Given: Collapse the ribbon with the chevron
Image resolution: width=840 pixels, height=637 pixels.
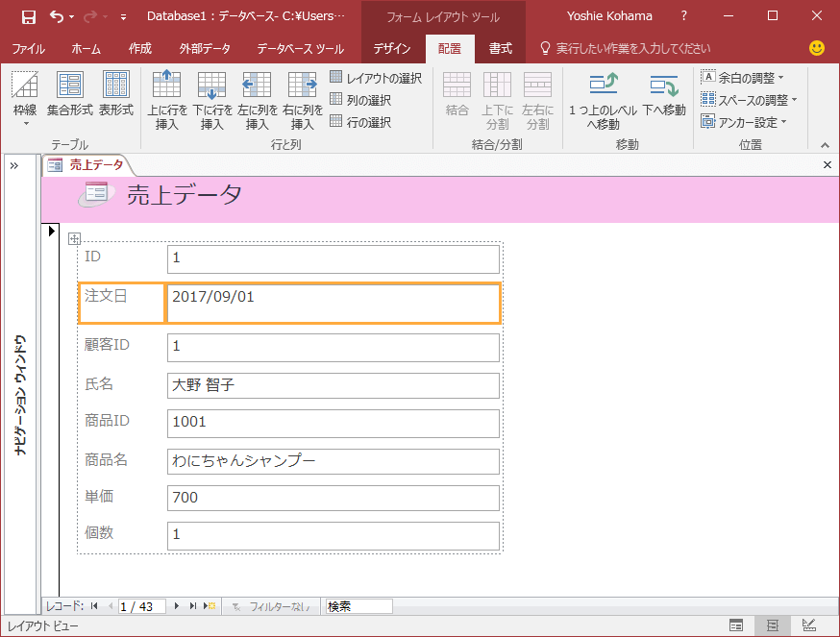Looking at the screenshot, I should 825,145.
